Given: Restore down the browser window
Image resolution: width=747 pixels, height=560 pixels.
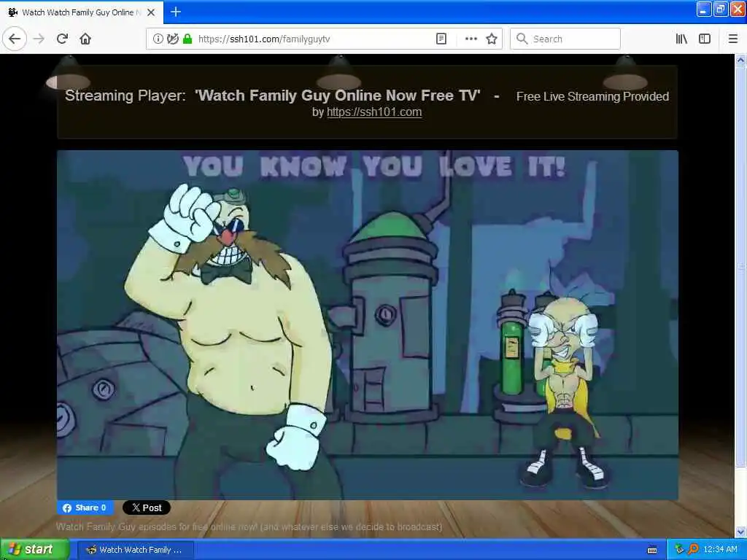Looking at the screenshot, I should pyautogui.click(x=720, y=9).
